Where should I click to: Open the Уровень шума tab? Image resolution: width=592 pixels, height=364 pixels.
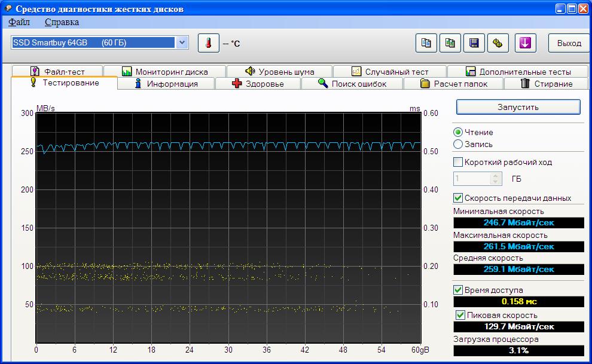(x=279, y=71)
